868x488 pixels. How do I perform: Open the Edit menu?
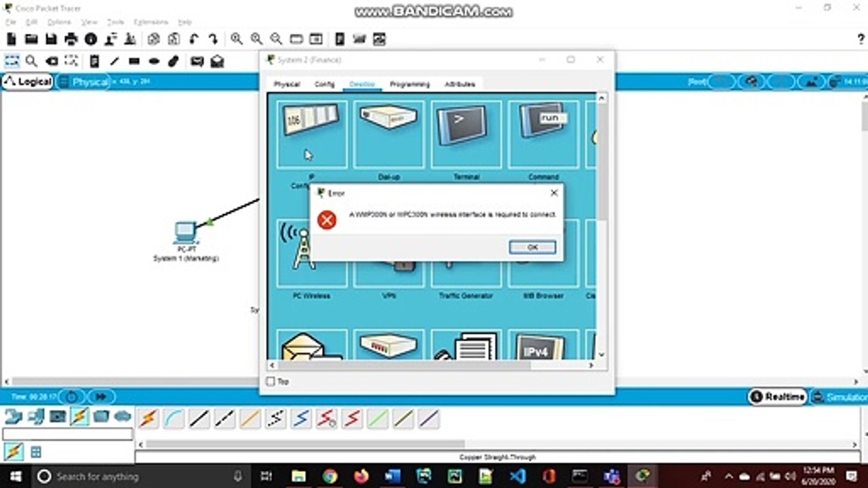click(31, 22)
